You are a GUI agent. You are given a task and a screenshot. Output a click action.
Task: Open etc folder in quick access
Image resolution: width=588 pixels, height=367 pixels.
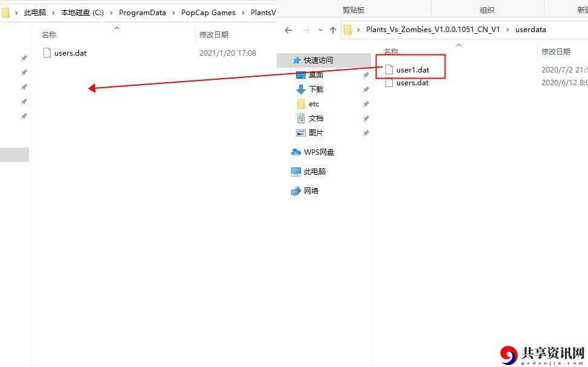pos(314,104)
